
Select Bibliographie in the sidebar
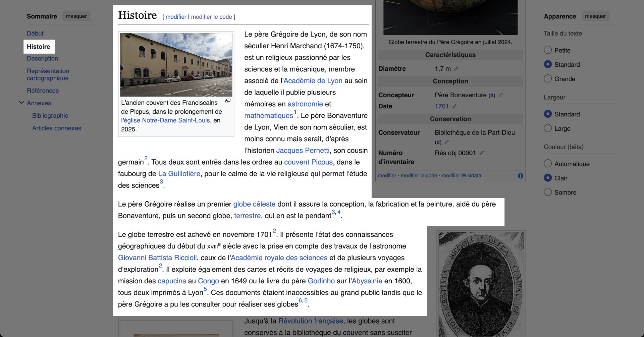pyautogui.click(x=50, y=115)
